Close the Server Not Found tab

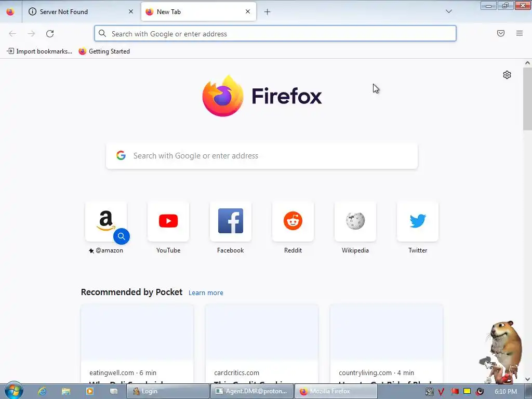(130, 11)
